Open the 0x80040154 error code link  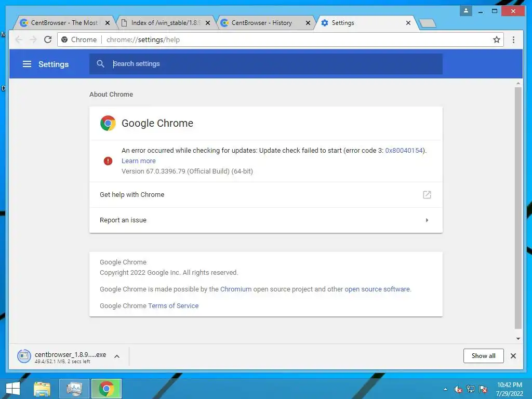click(x=404, y=150)
